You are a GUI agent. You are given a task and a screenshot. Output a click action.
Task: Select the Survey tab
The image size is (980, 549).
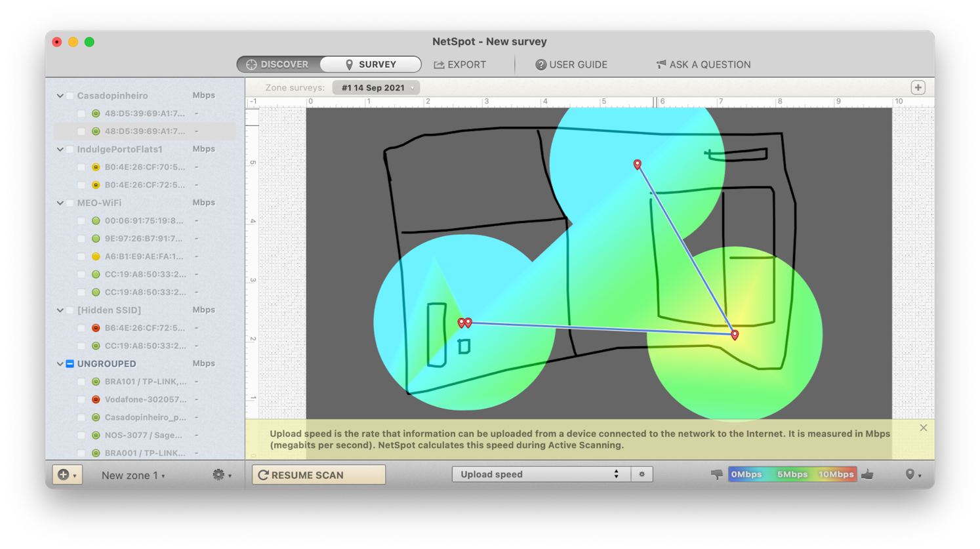[x=371, y=64]
